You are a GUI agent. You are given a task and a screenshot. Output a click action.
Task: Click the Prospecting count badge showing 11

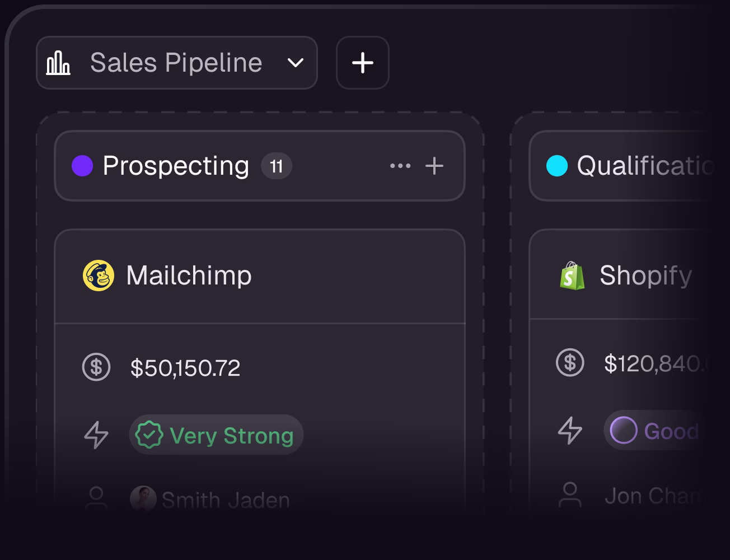coord(276,166)
